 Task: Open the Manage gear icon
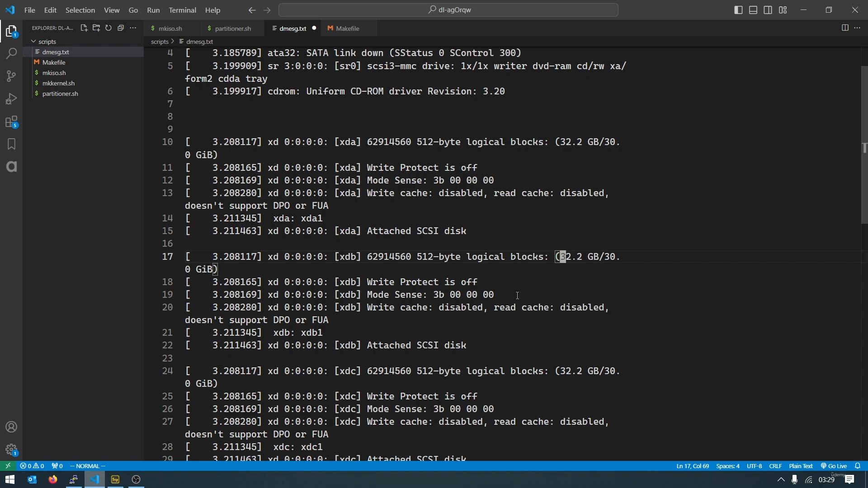11,450
